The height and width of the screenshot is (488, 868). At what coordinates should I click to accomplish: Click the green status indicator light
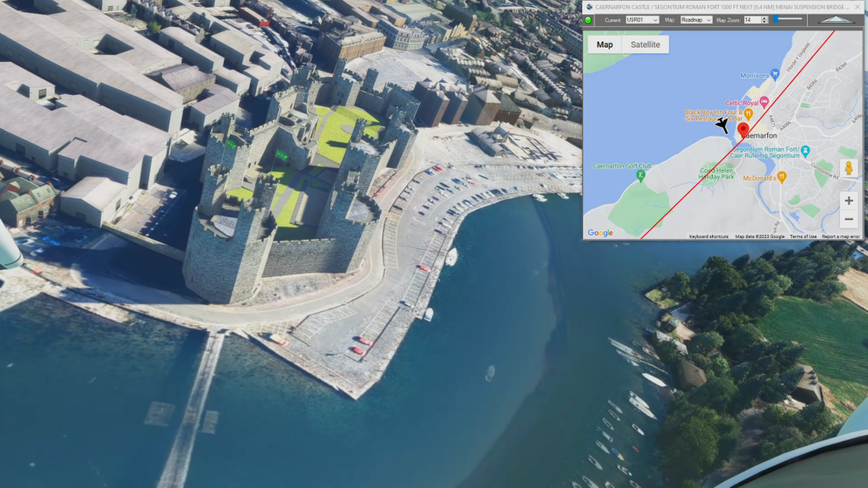pos(589,19)
